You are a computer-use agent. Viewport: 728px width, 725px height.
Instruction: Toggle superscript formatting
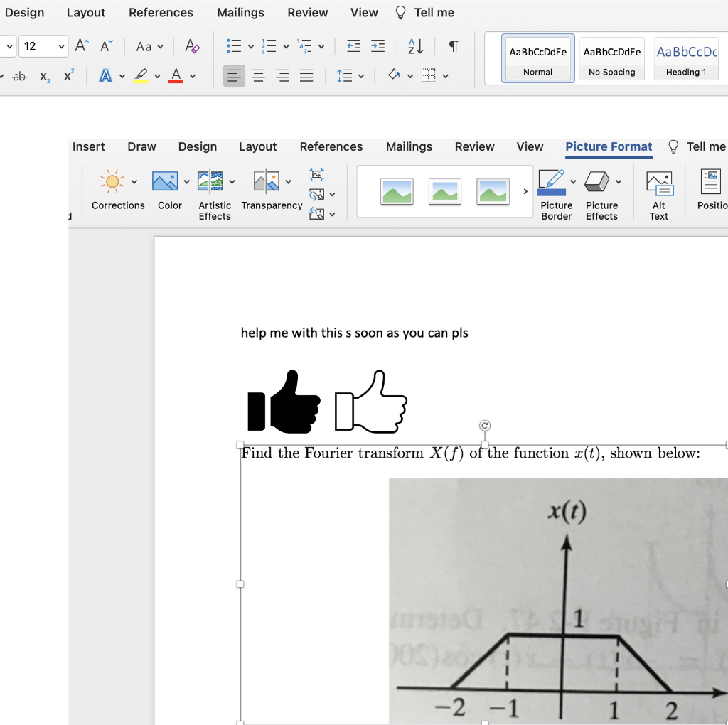click(68, 75)
